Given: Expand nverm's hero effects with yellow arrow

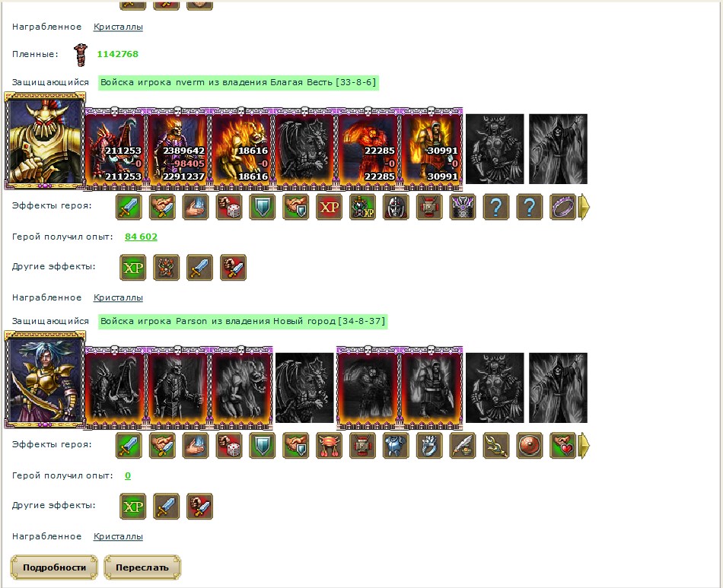Looking at the screenshot, I should 584,207.
